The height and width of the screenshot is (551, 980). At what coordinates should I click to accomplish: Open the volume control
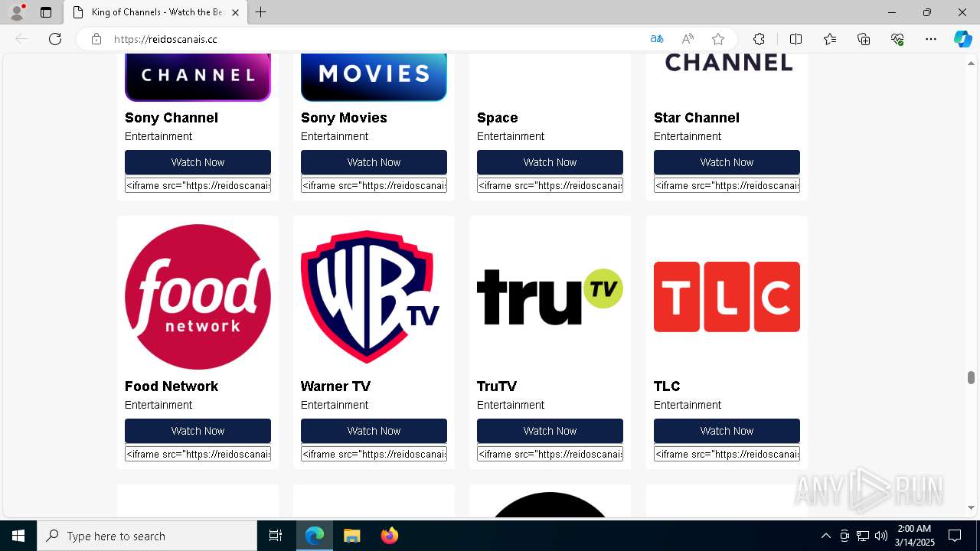(x=880, y=536)
